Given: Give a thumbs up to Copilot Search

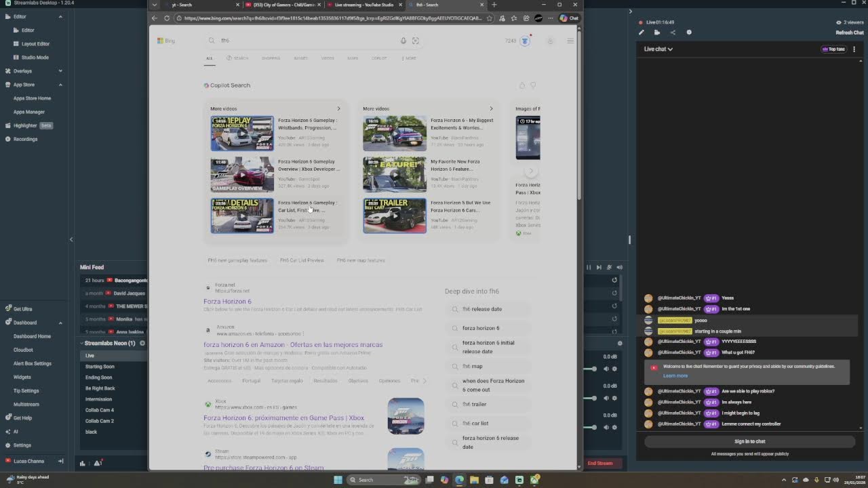Looking at the screenshot, I should pyautogui.click(x=522, y=85).
